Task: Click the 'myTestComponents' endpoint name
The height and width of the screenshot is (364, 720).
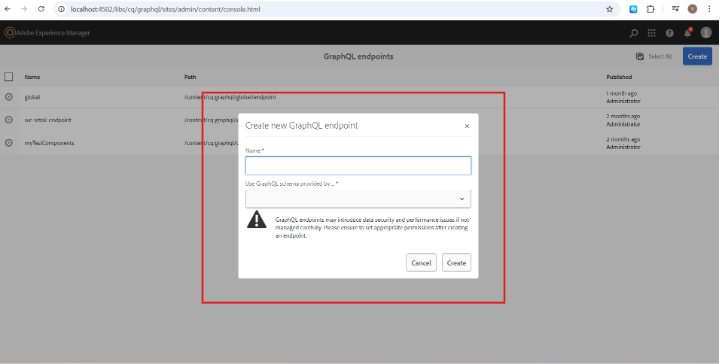Action: pyautogui.click(x=49, y=143)
